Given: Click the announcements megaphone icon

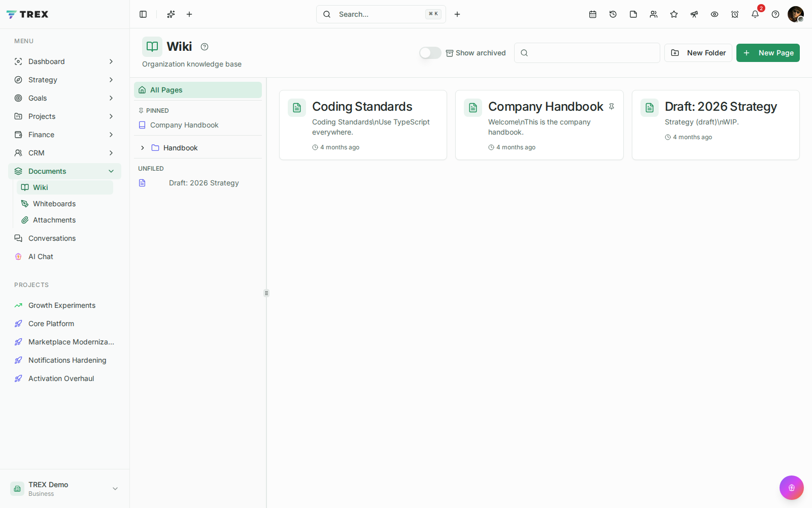Looking at the screenshot, I should coord(694,14).
